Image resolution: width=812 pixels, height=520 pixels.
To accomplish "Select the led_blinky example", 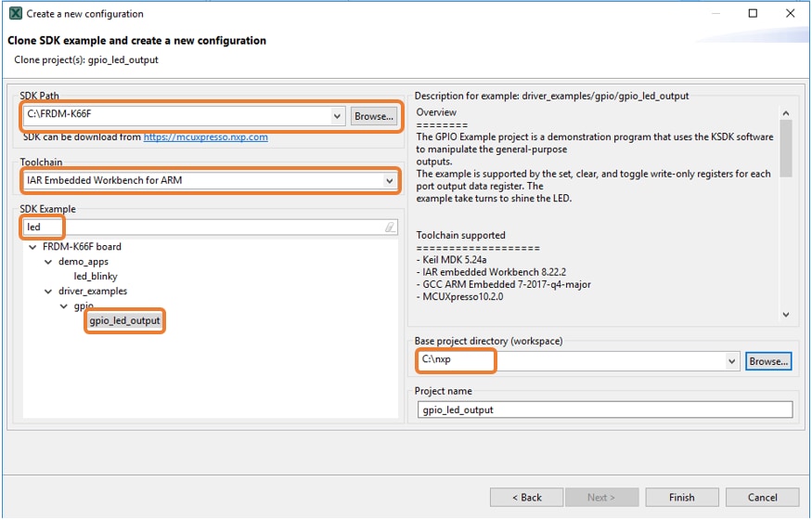I will click(x=96, y=276).
